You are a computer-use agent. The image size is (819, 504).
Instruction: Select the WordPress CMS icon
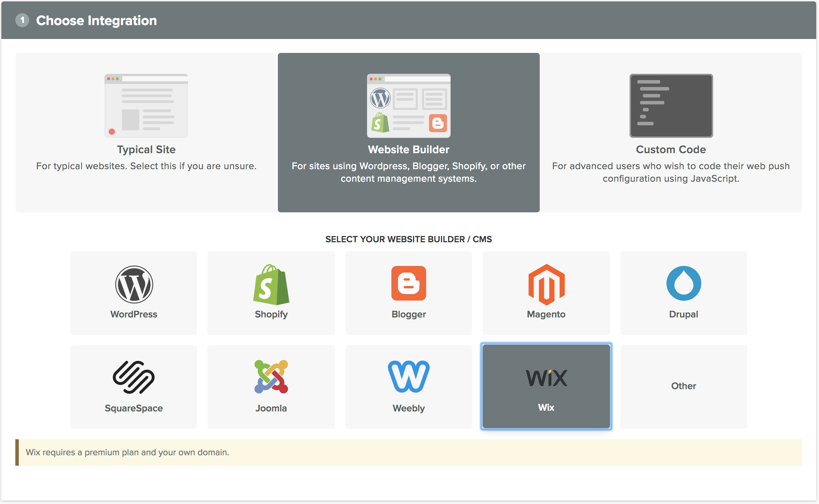(134, 284)
